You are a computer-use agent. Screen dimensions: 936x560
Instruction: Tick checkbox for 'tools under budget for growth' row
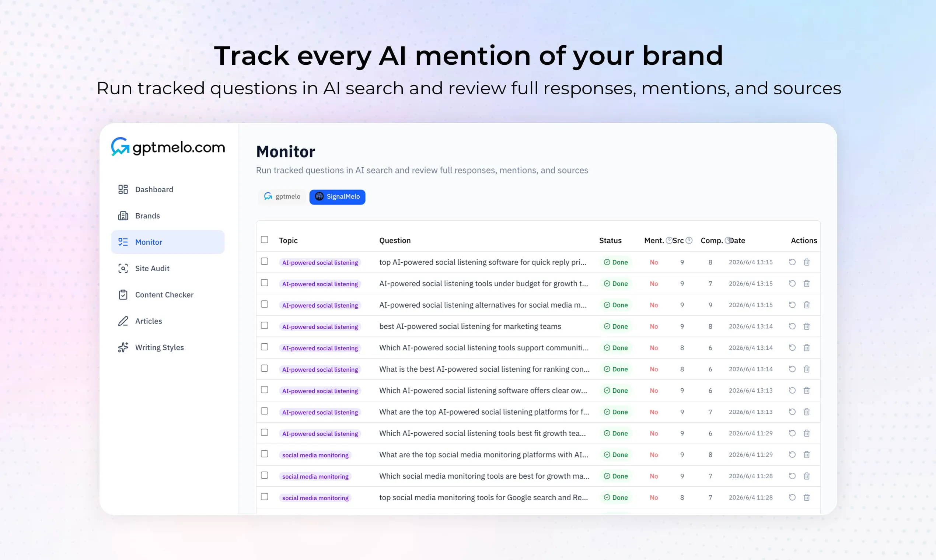265,283
